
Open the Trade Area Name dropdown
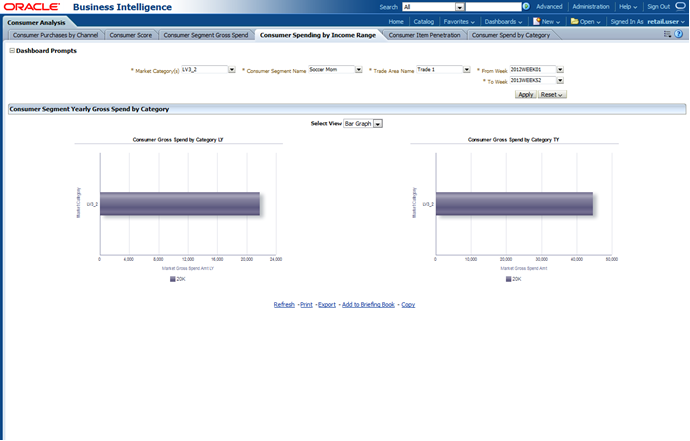(466, 70)
